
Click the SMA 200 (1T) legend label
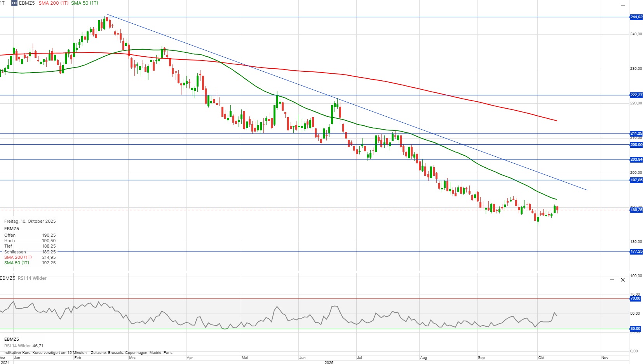point(53,3)
